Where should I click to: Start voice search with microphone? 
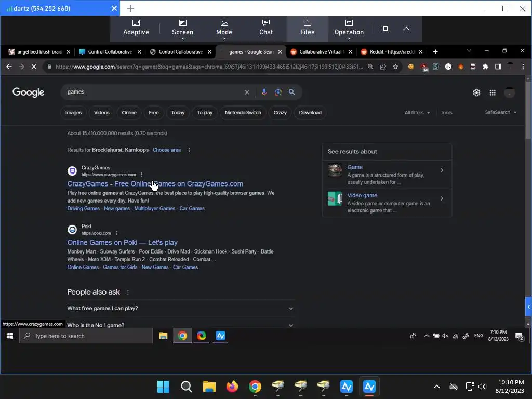point(264,92)
